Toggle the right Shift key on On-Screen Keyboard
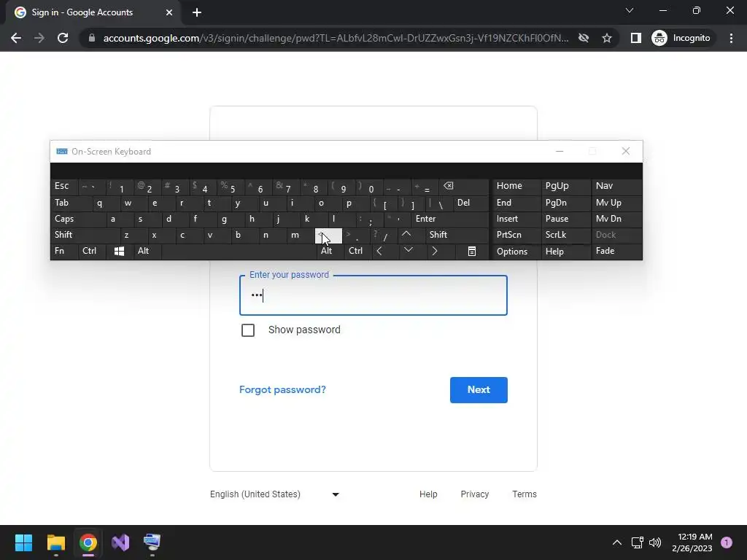 tap(457, 235)
